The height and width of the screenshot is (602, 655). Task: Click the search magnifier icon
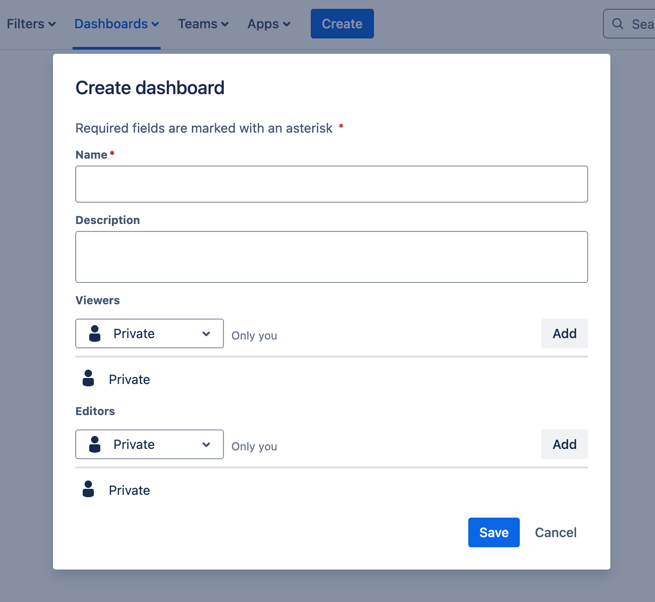(618, 24)
